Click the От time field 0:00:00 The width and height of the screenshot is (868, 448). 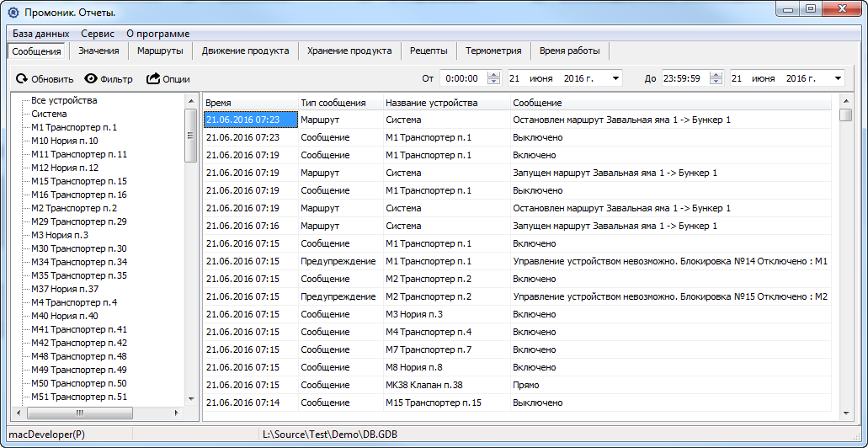(x=463, y=78)
